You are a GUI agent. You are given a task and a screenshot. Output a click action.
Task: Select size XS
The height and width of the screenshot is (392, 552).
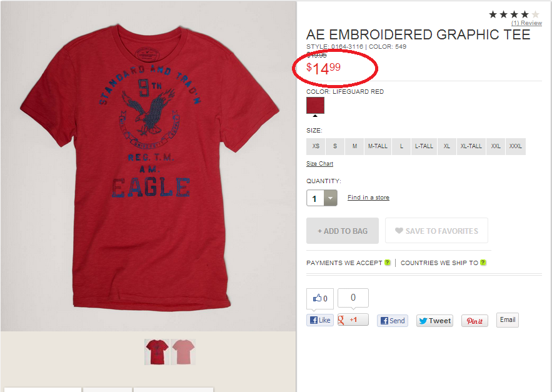click(x=316, y=146)
